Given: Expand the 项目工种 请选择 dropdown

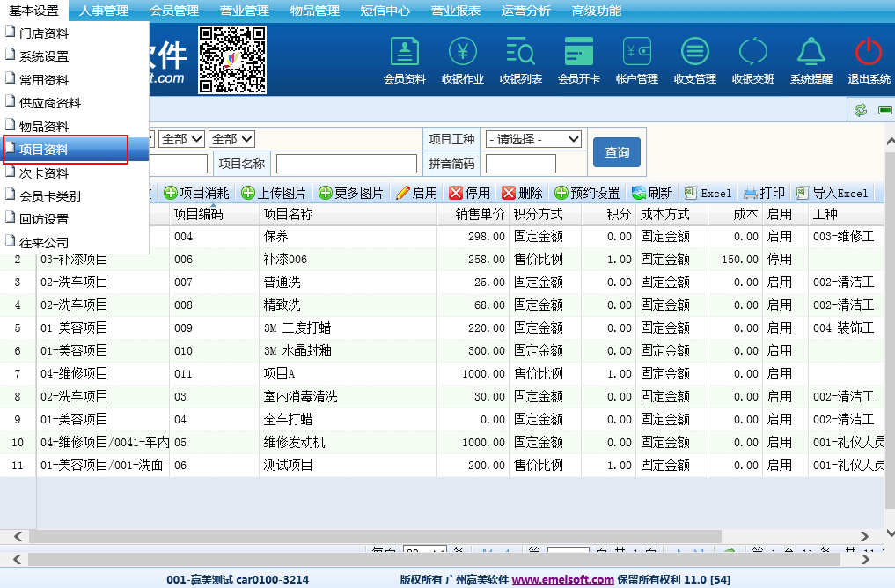Looking at the screenshot, I should [533, 139].
